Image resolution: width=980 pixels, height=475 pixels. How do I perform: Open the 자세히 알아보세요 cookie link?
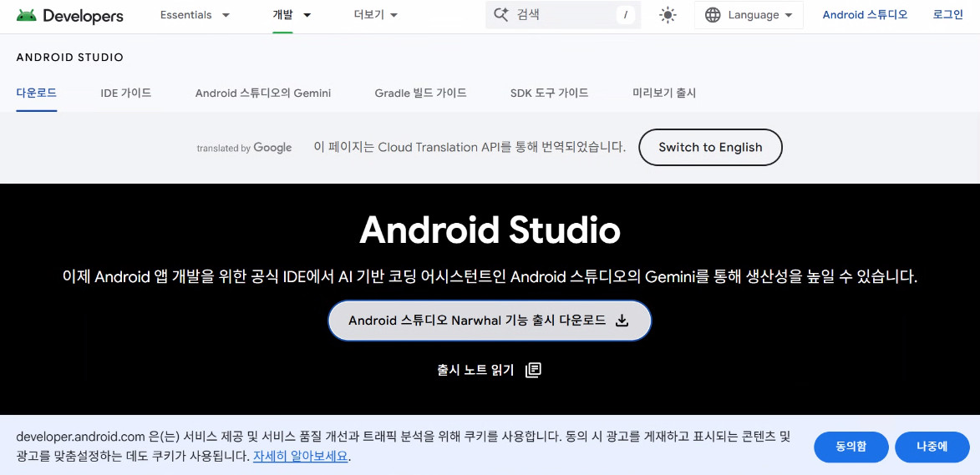pos(300,456)
